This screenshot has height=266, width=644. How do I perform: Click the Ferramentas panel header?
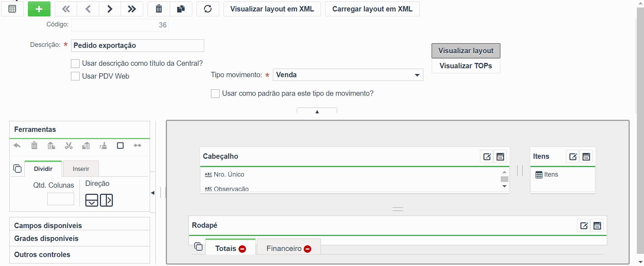pyautogui.click(x=80, y=129)
